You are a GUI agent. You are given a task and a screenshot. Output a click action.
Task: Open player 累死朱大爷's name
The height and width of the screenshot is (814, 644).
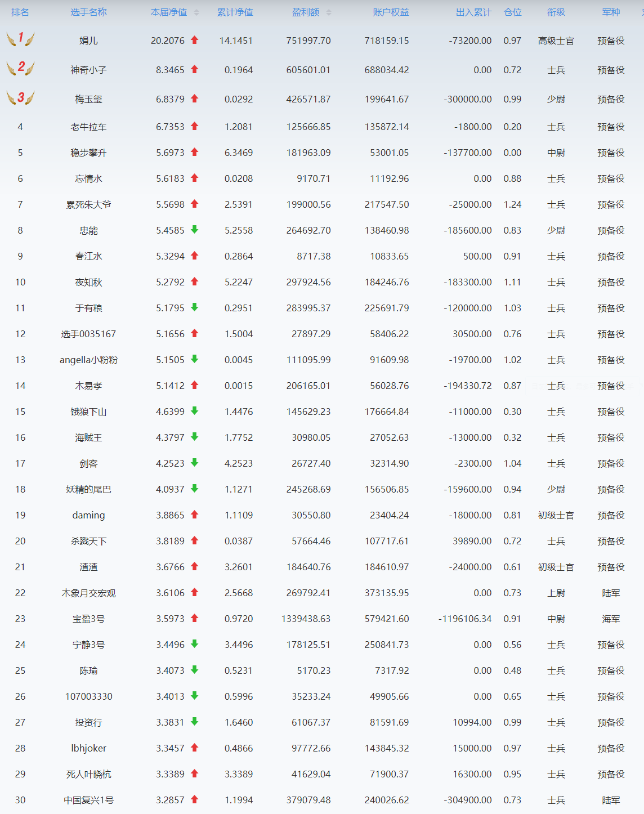88,204
